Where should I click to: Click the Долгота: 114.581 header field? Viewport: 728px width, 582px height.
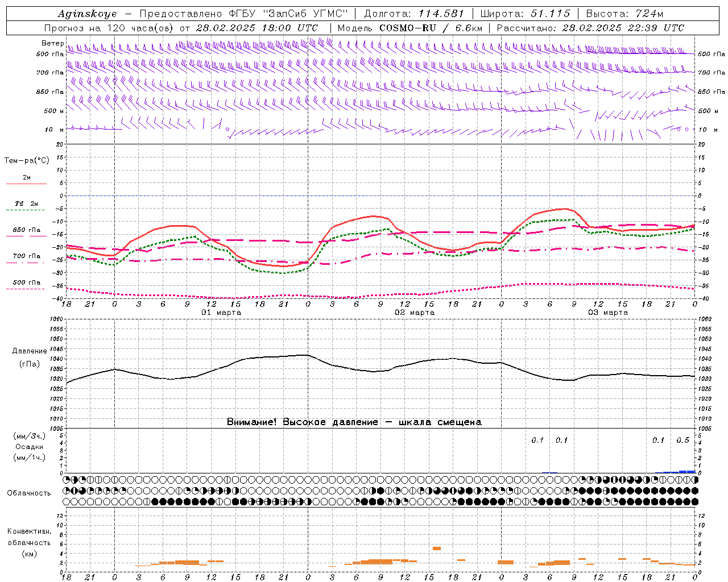[413, 14]
